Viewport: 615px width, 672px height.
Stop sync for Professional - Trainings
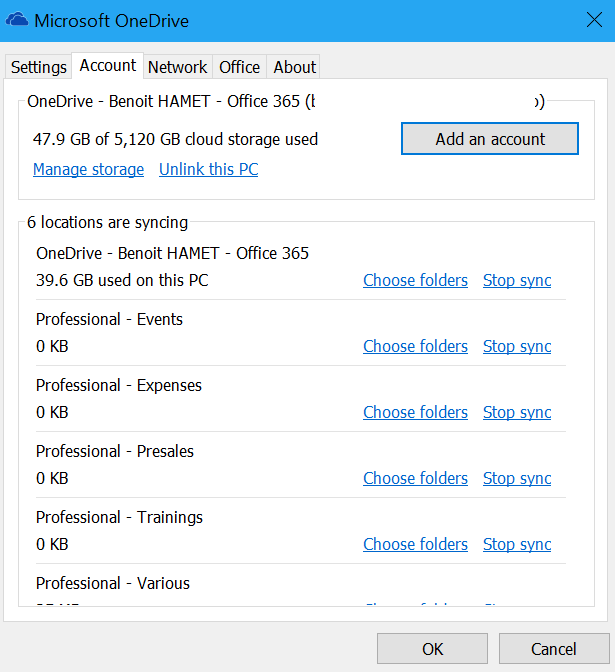click(x=517, y=544)
